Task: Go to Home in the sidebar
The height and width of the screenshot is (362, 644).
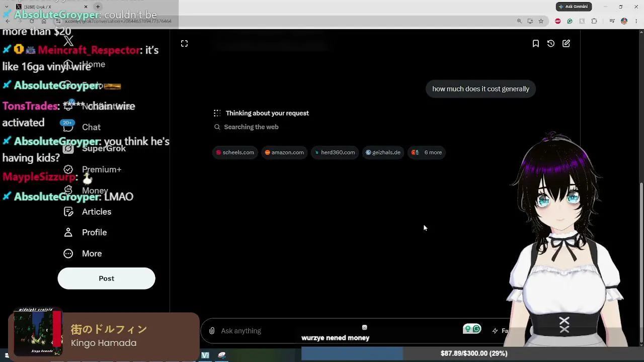Action: (85, 64)
